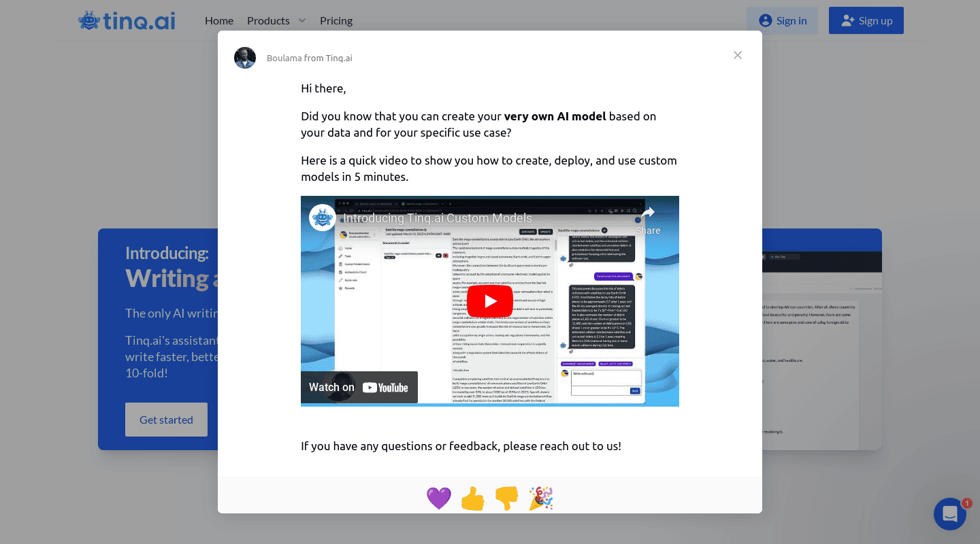Open the chat messenger launcher

[950, 514]
